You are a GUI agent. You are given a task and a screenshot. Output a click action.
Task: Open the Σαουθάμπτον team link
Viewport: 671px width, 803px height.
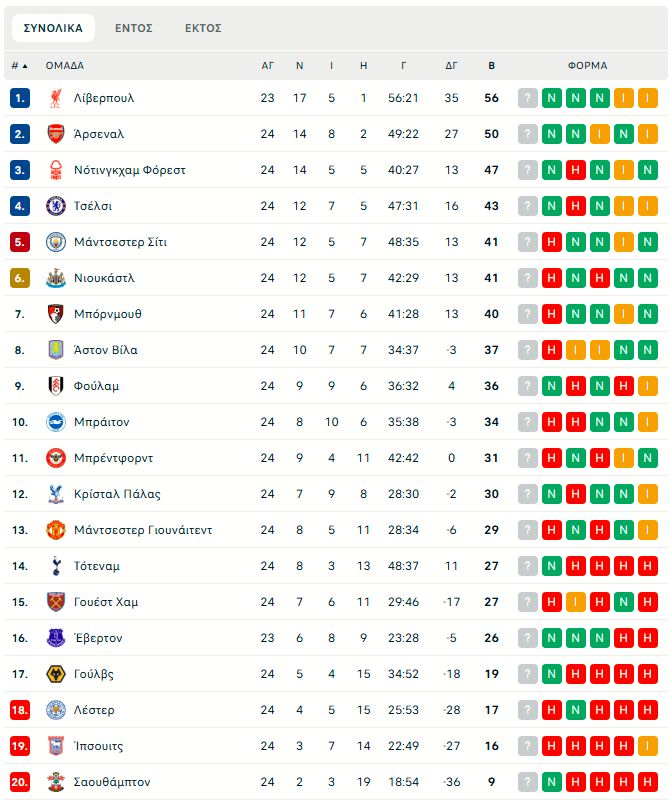click(112, 782)
